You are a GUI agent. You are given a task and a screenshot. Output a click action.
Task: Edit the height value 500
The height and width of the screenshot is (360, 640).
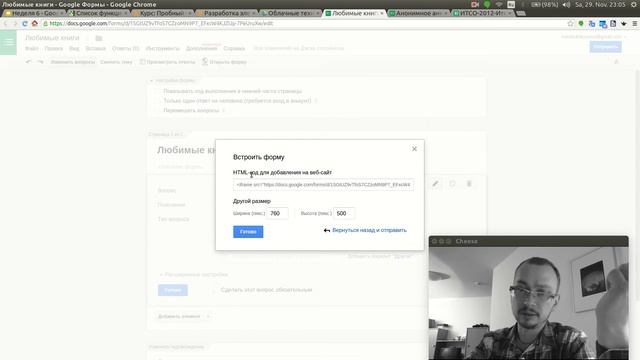click(344, 213)
